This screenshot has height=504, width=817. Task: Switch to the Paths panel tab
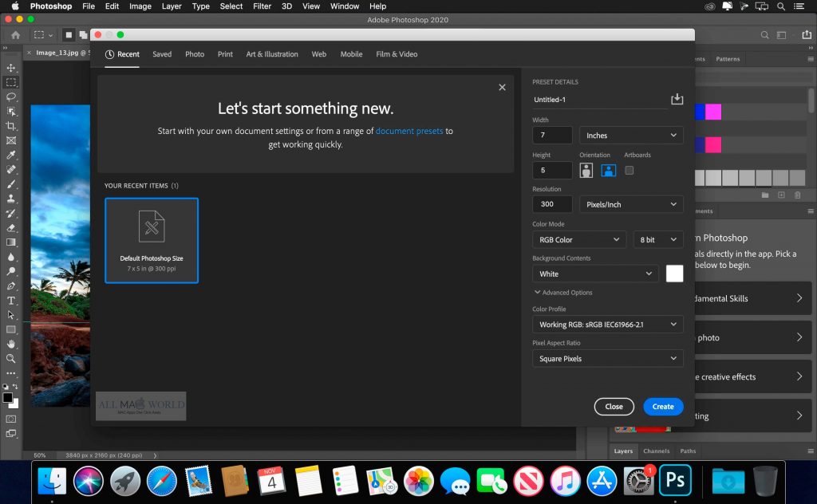click(688, 451)
